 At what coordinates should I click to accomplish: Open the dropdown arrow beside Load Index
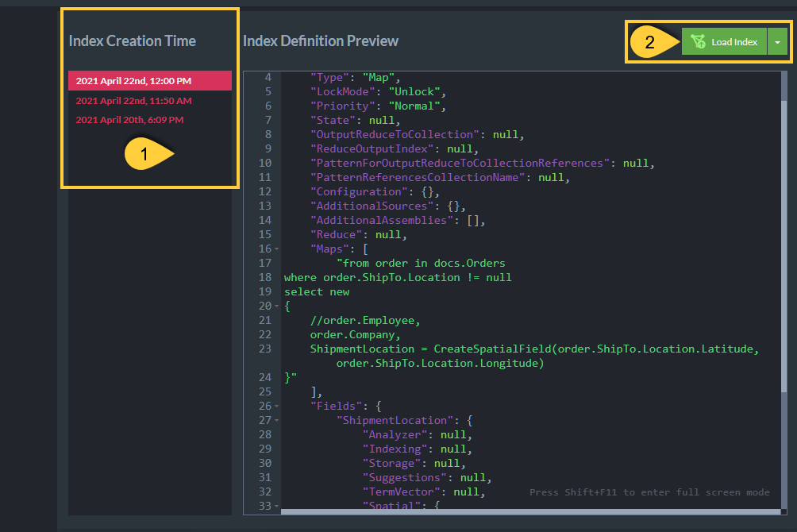(x=777, y=42)
